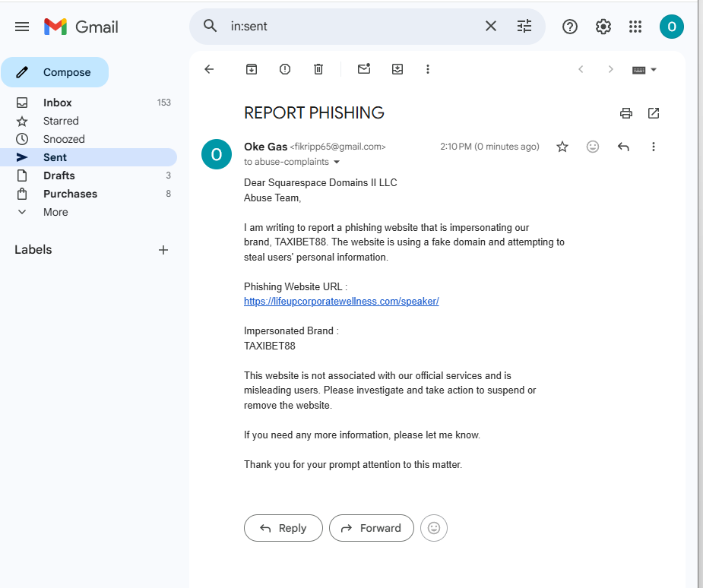
Task: Expand the More section in the sidebar
Action: [55, 212]
